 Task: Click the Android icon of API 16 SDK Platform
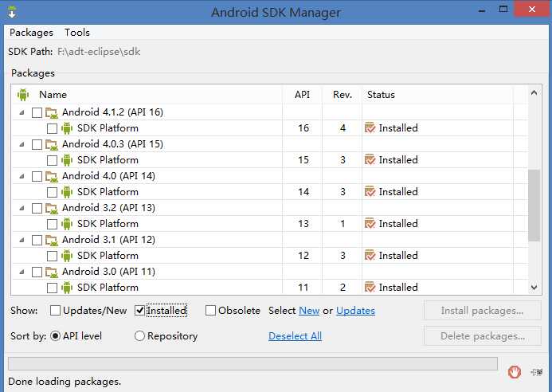(67, 128)
